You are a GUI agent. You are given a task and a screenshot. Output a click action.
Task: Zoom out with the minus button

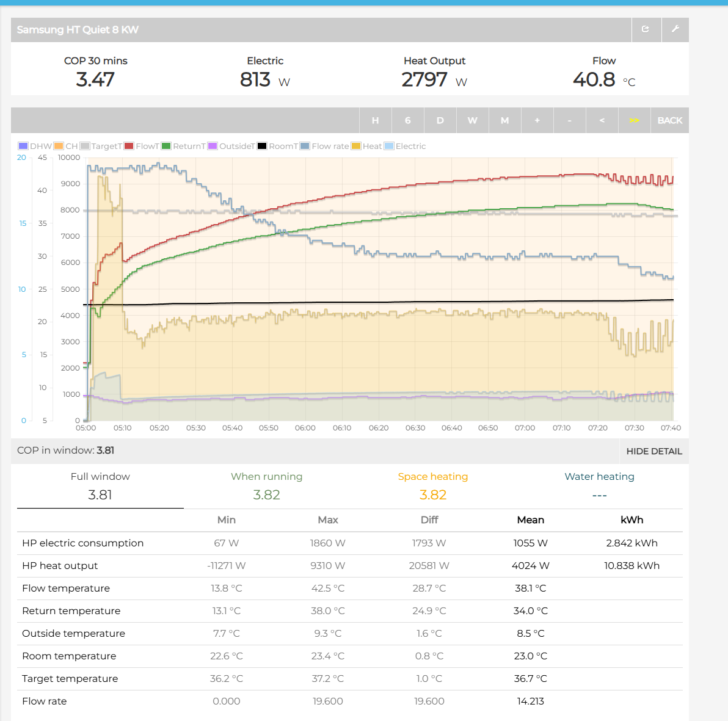click(569, 120)
